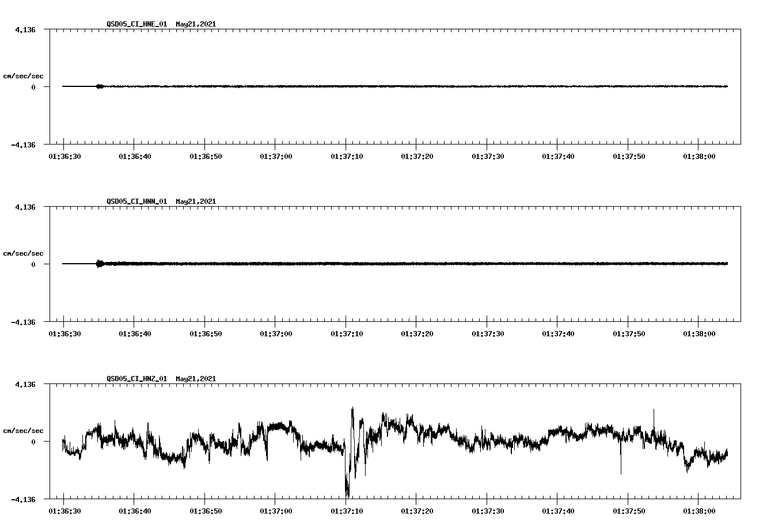Select the May21,2021 date on the top plot
Viewport: 782px width, 532px height.
(x=195, y=25)
